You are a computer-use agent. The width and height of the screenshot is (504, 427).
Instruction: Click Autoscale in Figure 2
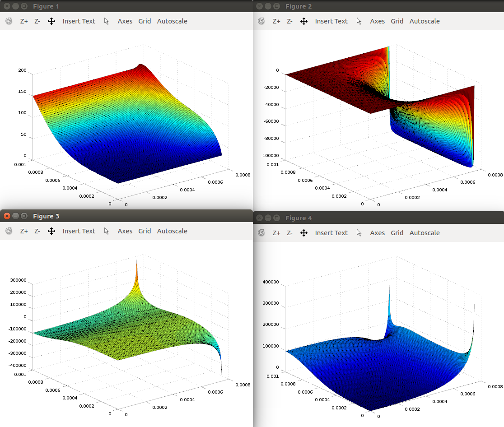425,21
